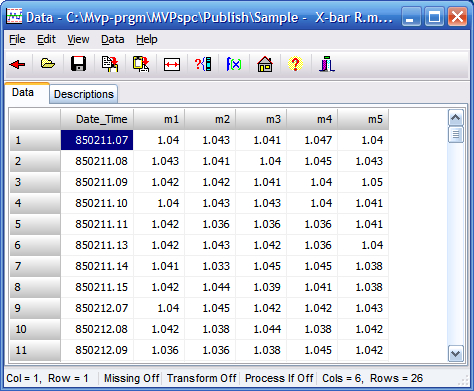Open the Help menu
Image resolution: width=474 pixels, height=391 pixels.
[x=147, y=39]
